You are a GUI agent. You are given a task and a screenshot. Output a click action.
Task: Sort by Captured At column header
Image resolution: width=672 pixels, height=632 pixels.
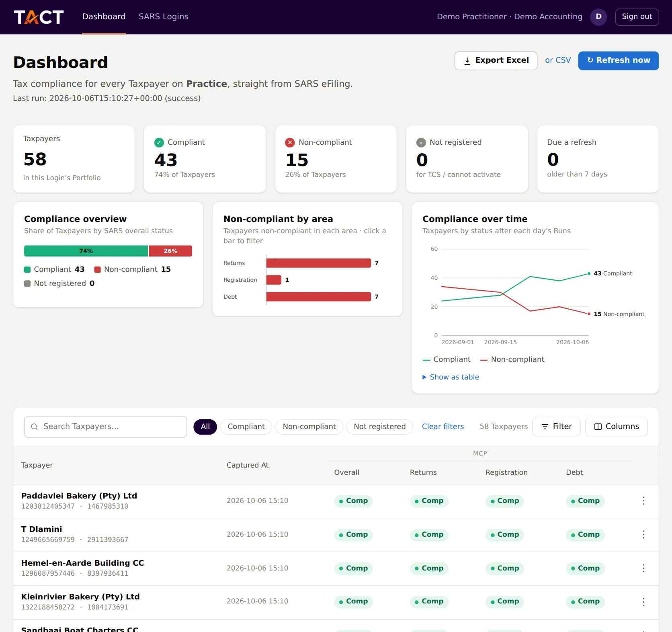click(247, 465)
